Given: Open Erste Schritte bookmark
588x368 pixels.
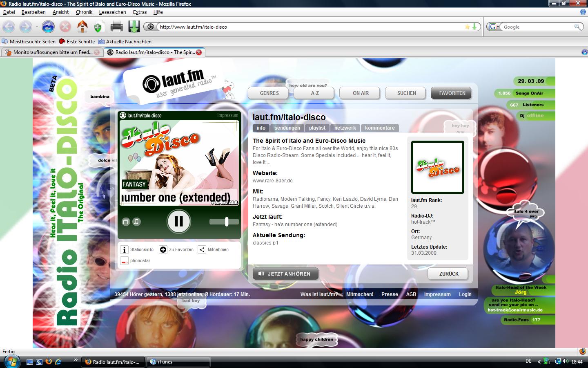Looking at the screenshot, I should tap(77, 42).
